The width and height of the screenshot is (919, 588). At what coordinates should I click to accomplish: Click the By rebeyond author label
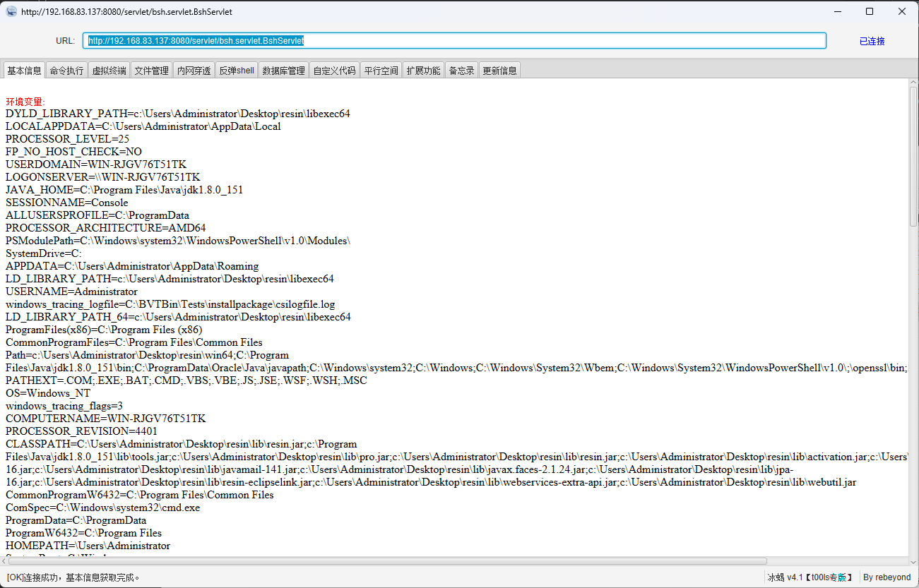click(887, 577)
